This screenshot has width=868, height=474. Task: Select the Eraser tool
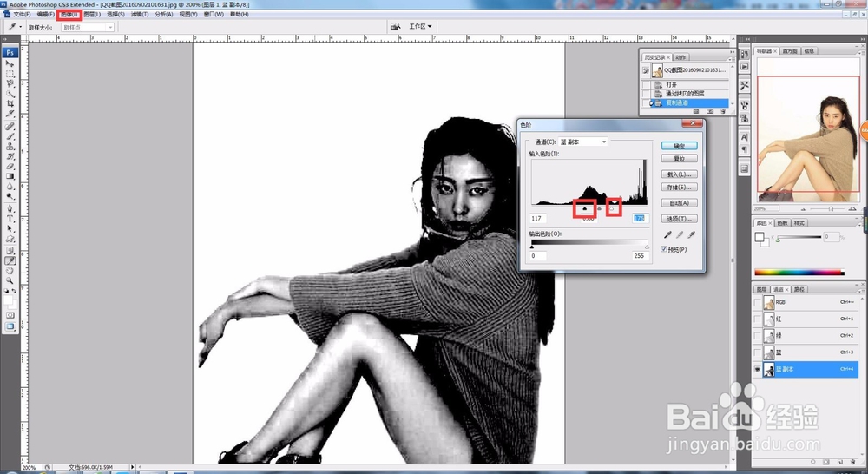10,167
